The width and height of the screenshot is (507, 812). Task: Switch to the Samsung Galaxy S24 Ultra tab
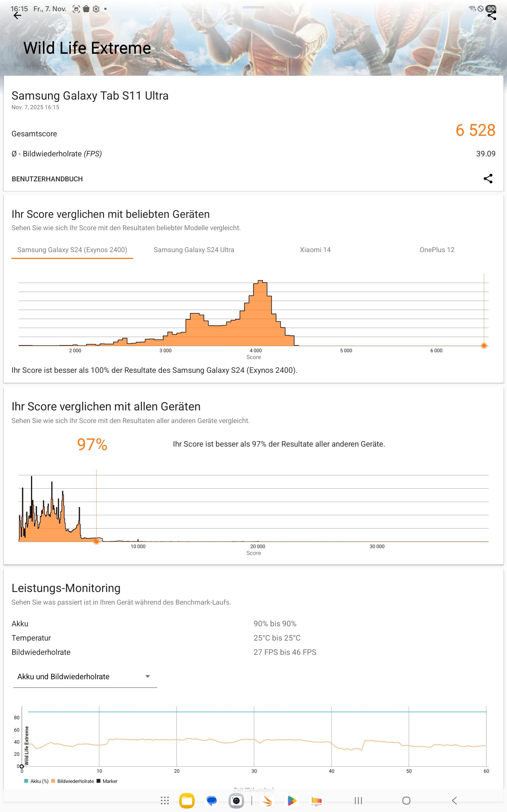click(194, 250)
